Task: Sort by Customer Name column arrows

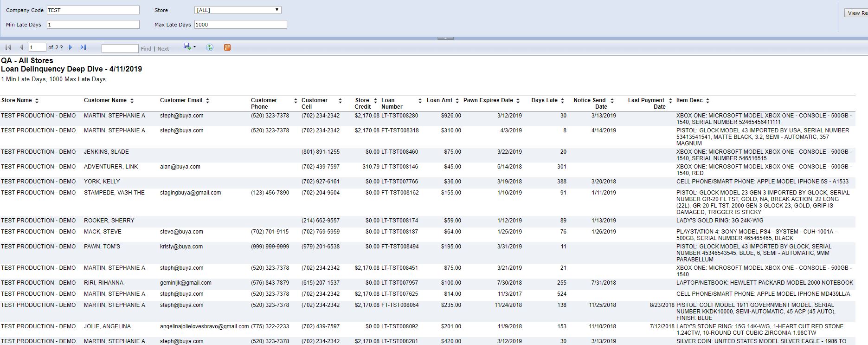Action: point(132,101)
